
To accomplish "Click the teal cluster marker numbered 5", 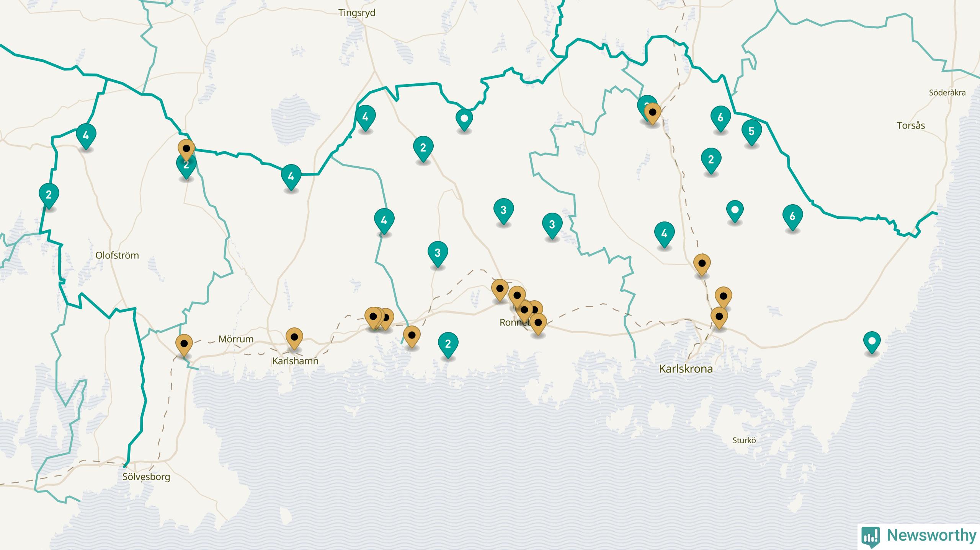I will [751, 132].
